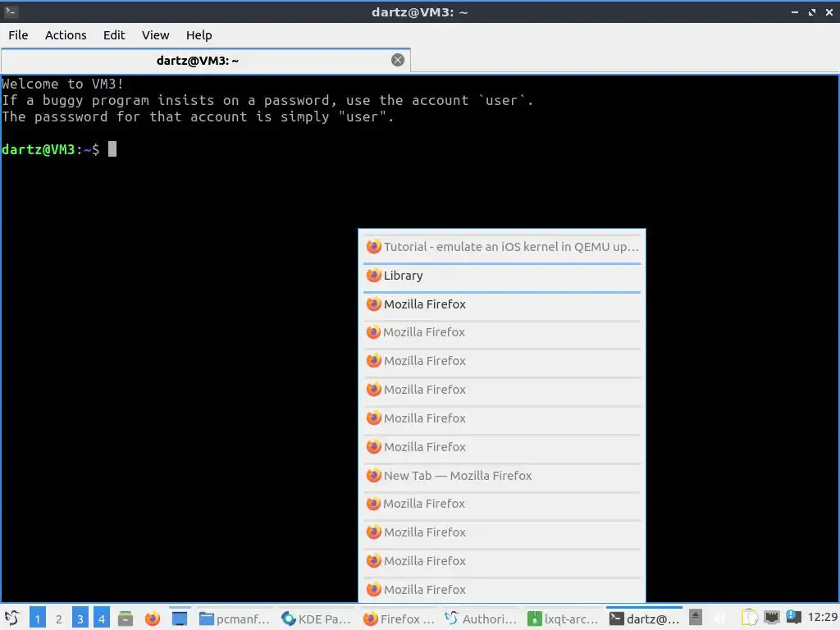The height and width of the screenshot is (630, 840).
Task: Switch to virtual desktop 3
Action: [x=80, y=619]
